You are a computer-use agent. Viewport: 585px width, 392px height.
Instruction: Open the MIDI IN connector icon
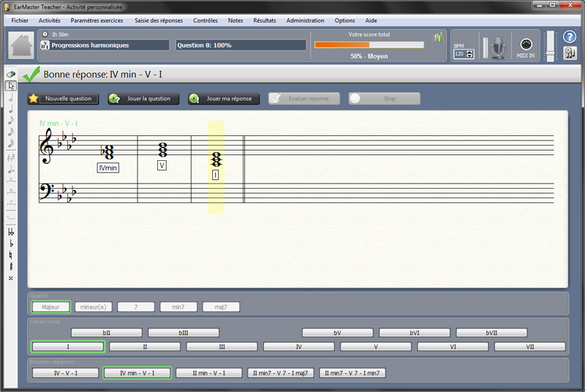(x=526, y=45)
